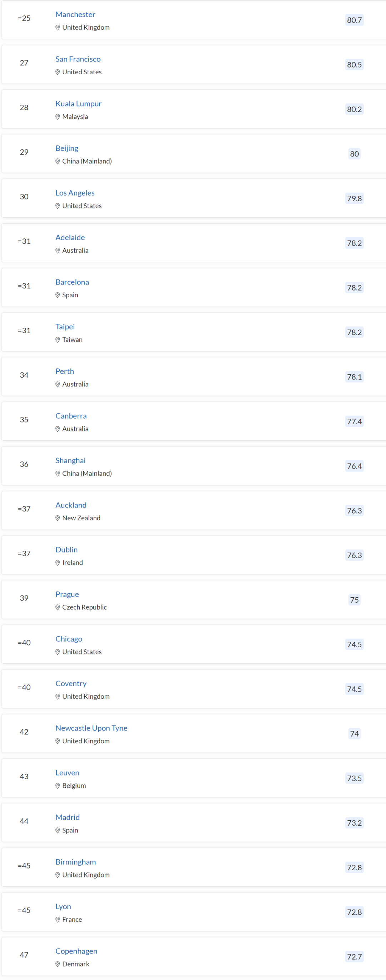
Task: Click the location pin next to Czech Republic
Action: pos(58,607)
